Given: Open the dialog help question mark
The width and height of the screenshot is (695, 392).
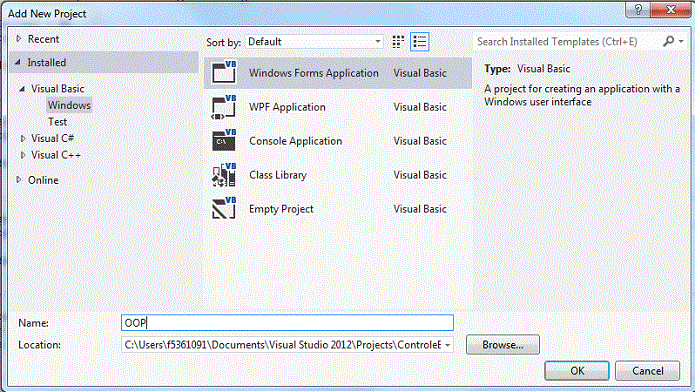Looking at the screenshot, I should tap(638, 9).
